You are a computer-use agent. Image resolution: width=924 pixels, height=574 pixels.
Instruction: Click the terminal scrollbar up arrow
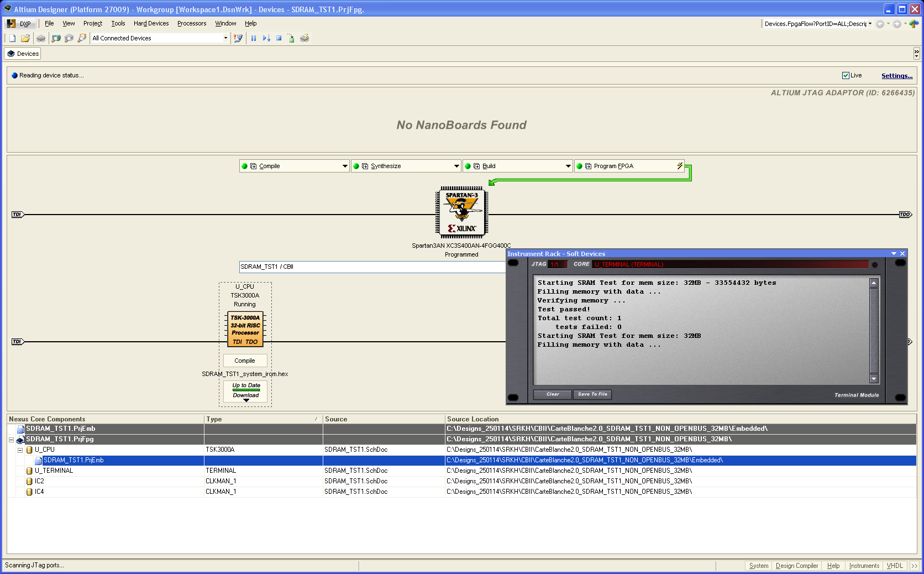point(874,283)
